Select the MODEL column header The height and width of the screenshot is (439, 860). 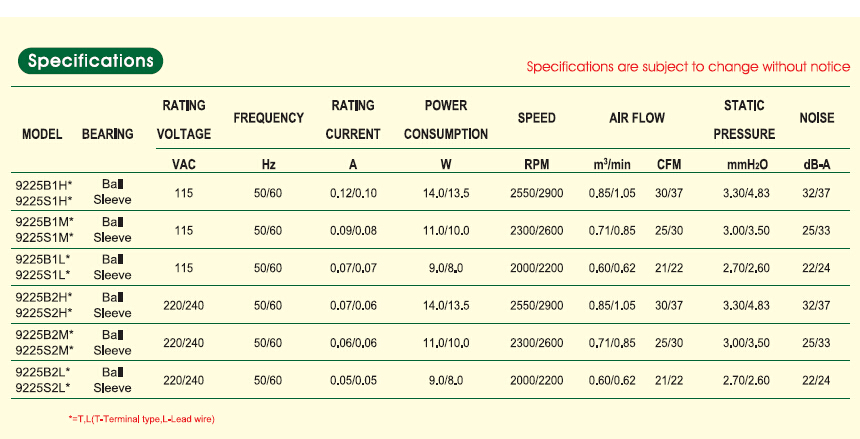[x=42, y=134]
